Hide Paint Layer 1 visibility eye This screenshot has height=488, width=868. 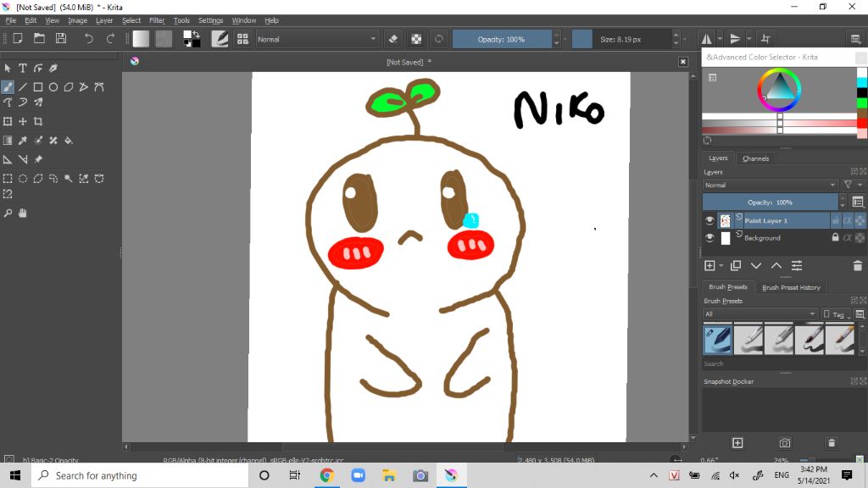709,221
